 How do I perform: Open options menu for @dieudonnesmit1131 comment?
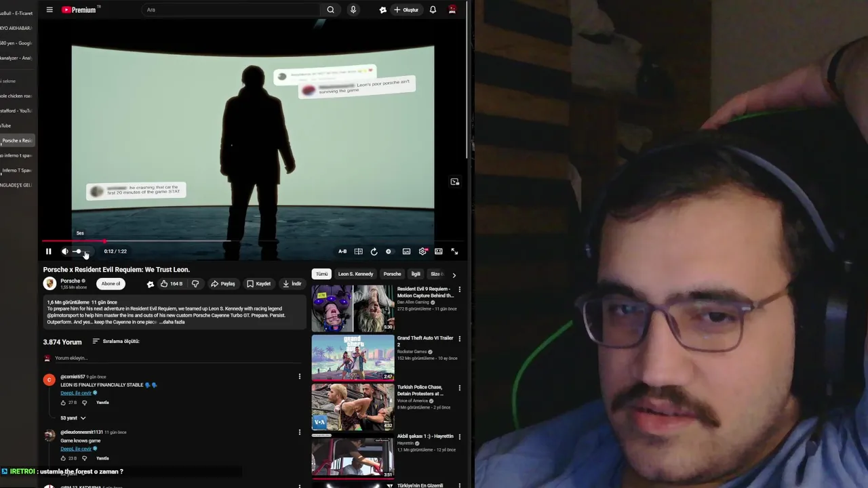coord(299,432)
